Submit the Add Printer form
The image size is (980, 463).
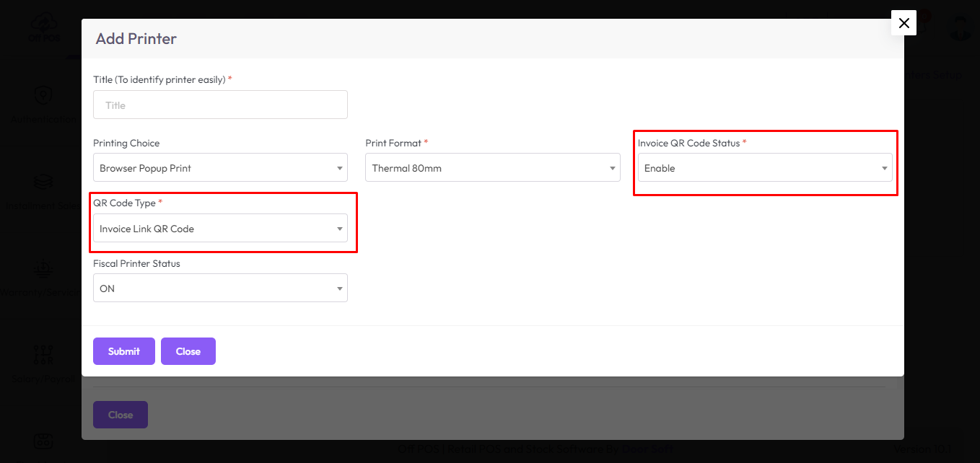tap(124, 351)
